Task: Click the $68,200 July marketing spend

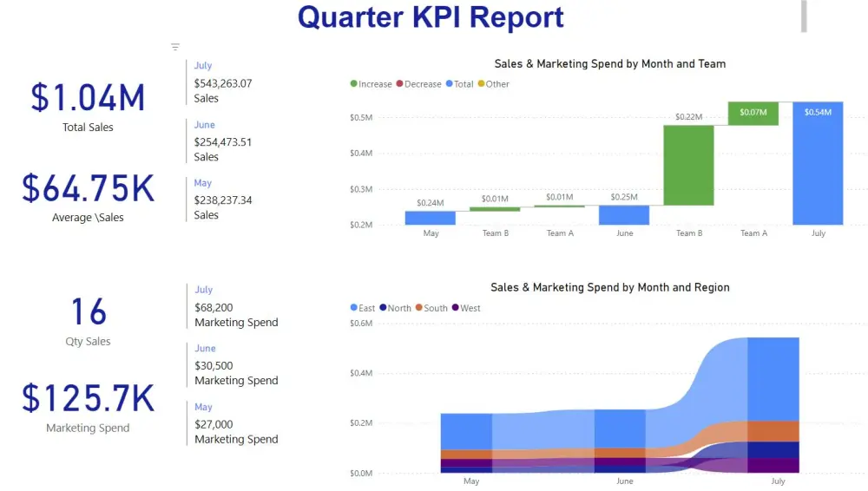Action: [x=214, y=308]
